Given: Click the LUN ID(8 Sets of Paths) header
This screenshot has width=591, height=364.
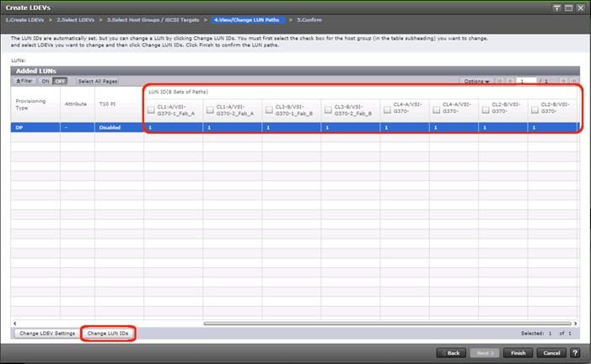Looking at the screenshot, I should [178, 92].
